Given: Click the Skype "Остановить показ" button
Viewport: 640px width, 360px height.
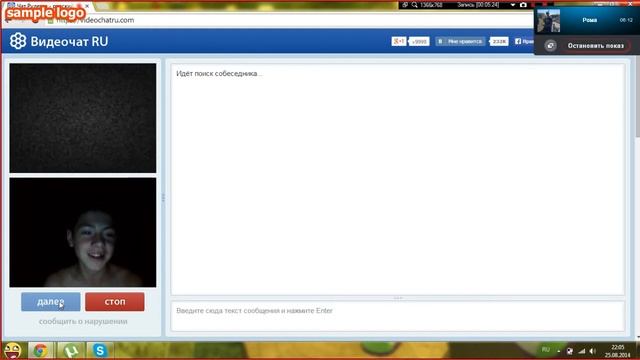Looking at the screenshot, I should [x=596, y=46].
